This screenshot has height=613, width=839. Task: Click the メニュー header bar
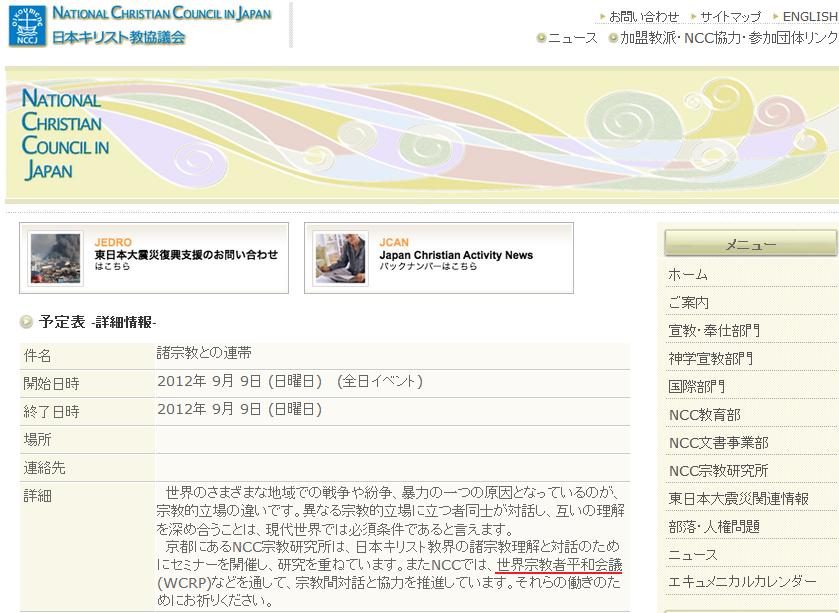coord(751,244)
